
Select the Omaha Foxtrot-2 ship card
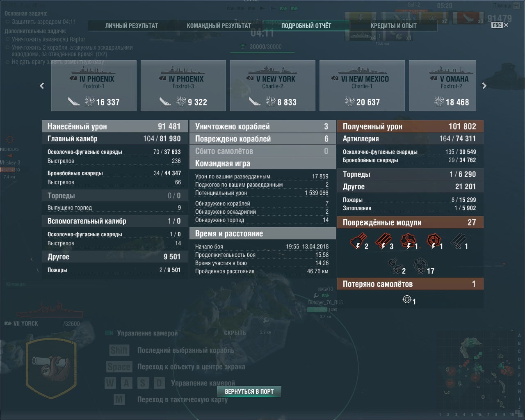click(443, 86)
